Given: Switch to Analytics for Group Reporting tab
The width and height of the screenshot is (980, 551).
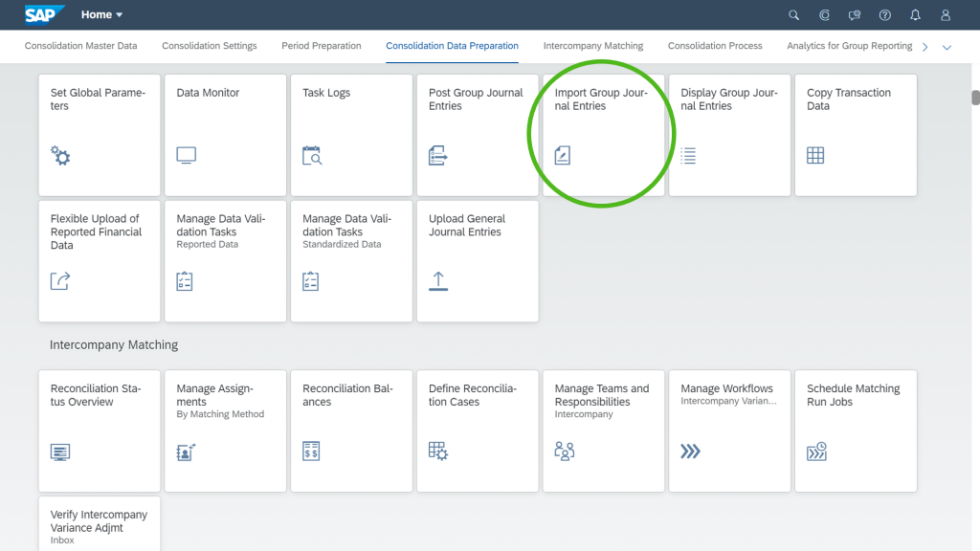Looking at the screenshot, I should tap(850, 46).
